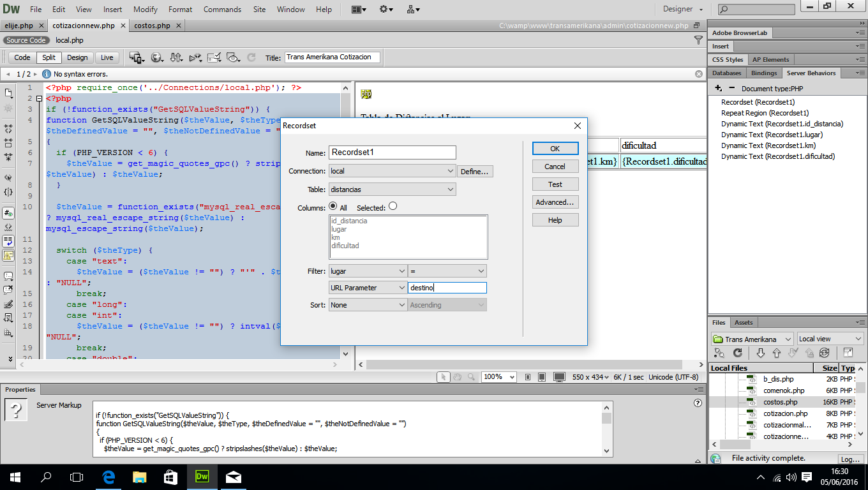The image size is (868, 490).
Task: Click the File Management arrows icon
Action: (176, 57)
